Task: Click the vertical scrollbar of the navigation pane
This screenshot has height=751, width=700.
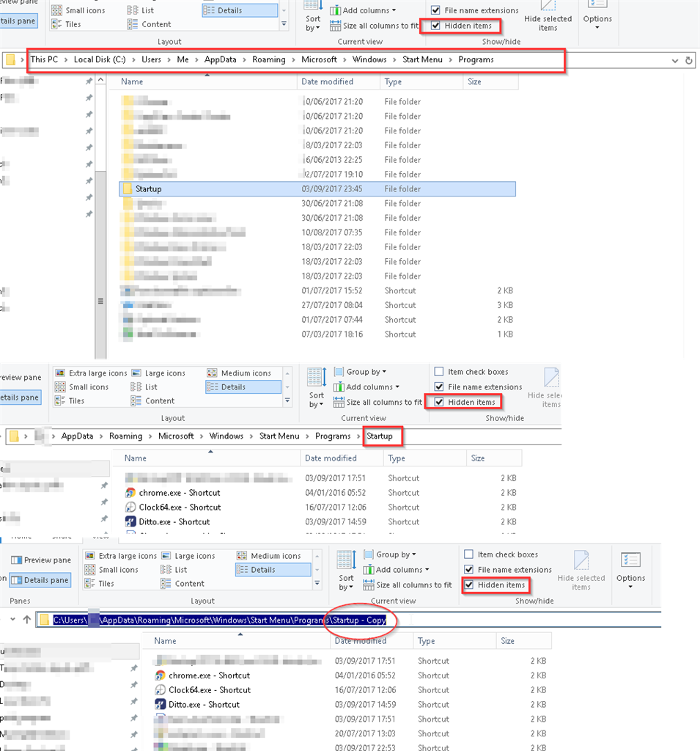Action: coord(100,217)
